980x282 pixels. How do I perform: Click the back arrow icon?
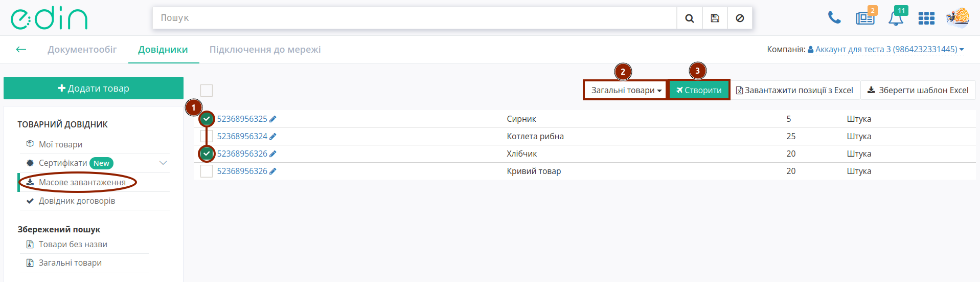pyautogui.click(x=21, y=49)
